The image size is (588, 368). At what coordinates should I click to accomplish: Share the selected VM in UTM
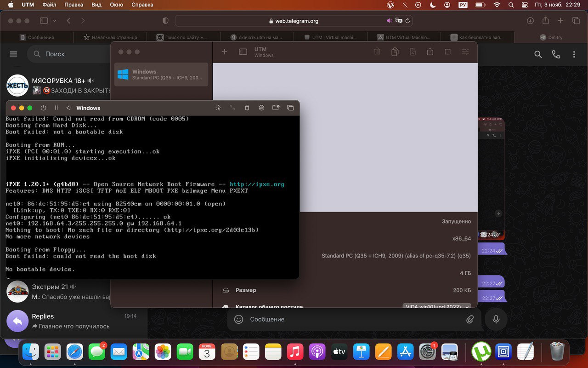pos(430,52)
